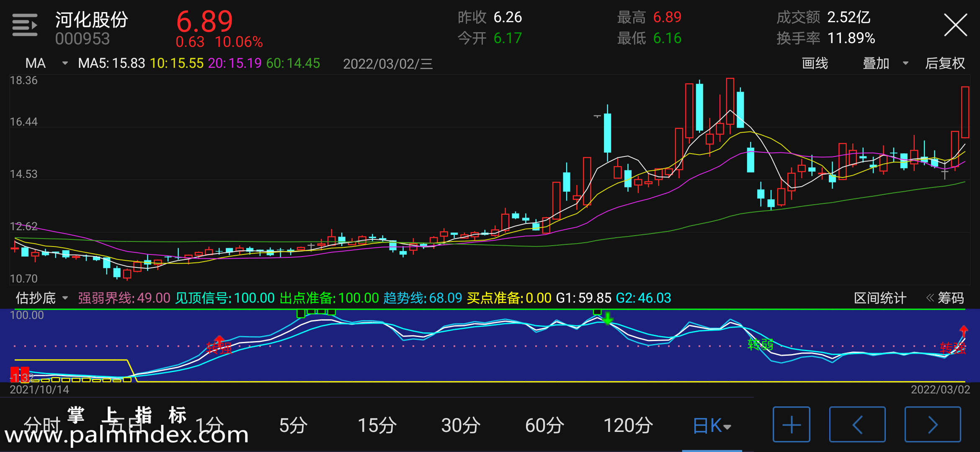Click the green 转弱 signal label
Screen dimensions: 980x452
click(x=761, y=344)
